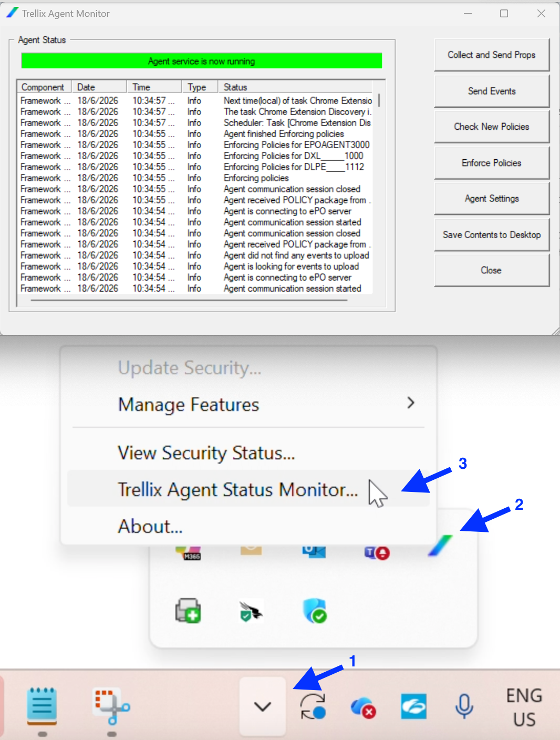The height and width of the screenshot is (740, 560).
Task: Click the Date column header
Action: 99,87
